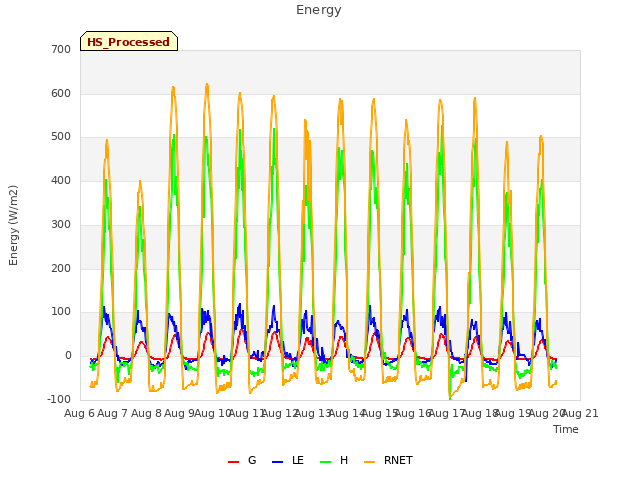Click the -100 y-axis tick label
The image size is (640, 480).
59,399
